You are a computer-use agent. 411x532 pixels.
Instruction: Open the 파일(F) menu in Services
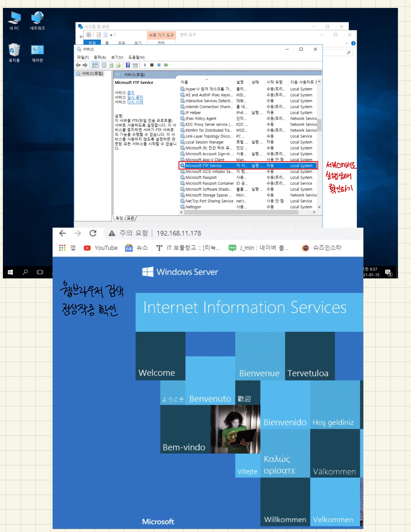click(83, 57)
